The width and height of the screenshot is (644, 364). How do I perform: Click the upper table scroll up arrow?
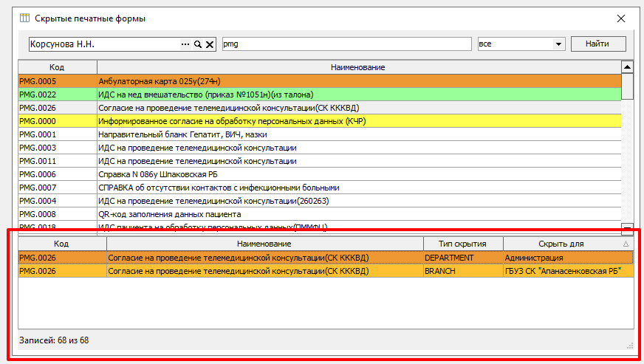pyautogui.click(x=627, y=66)
